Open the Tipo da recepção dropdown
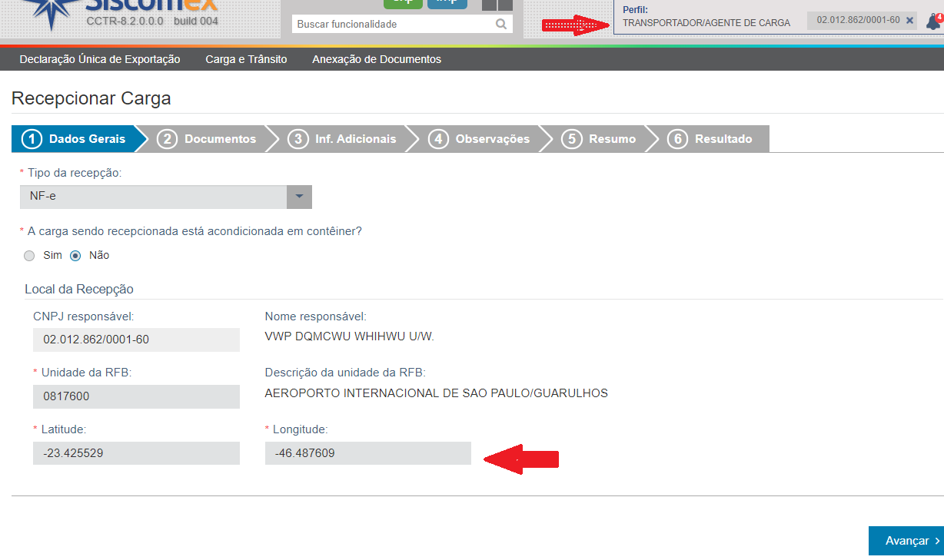 (166, 197)
